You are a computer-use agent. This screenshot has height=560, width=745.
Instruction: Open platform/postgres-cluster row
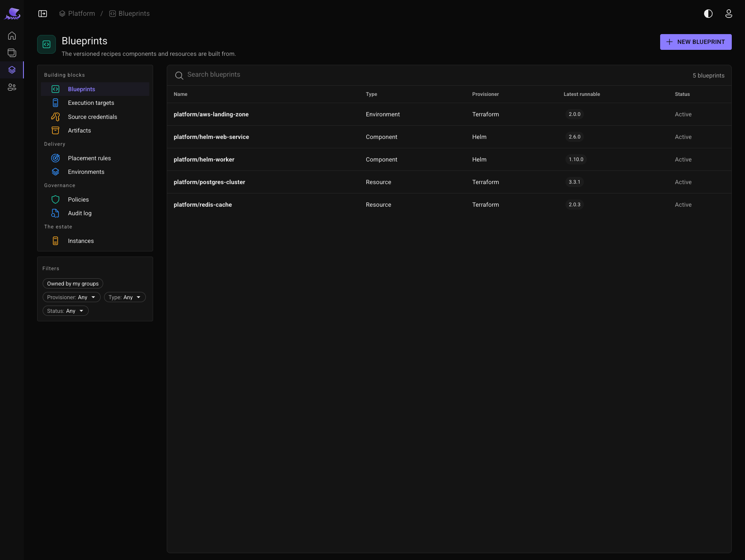coord(449,182)
